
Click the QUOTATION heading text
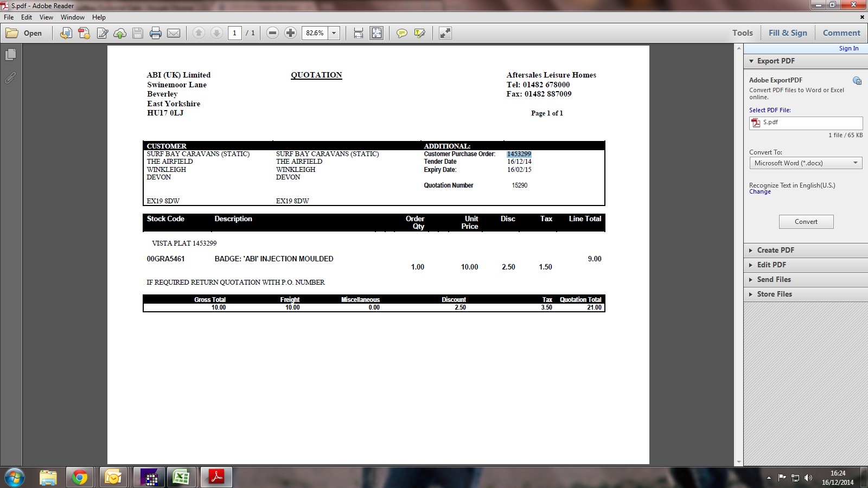tap(316, 75)
